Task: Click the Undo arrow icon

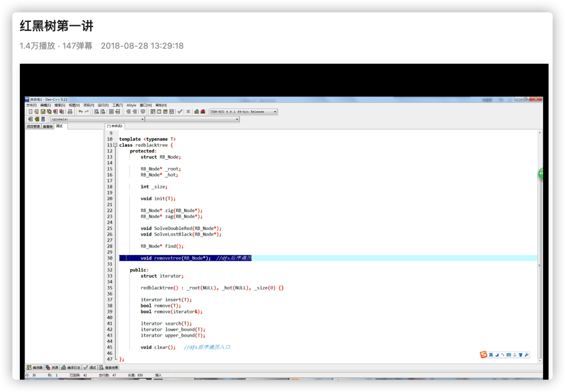Action: (x=81, y=112)
